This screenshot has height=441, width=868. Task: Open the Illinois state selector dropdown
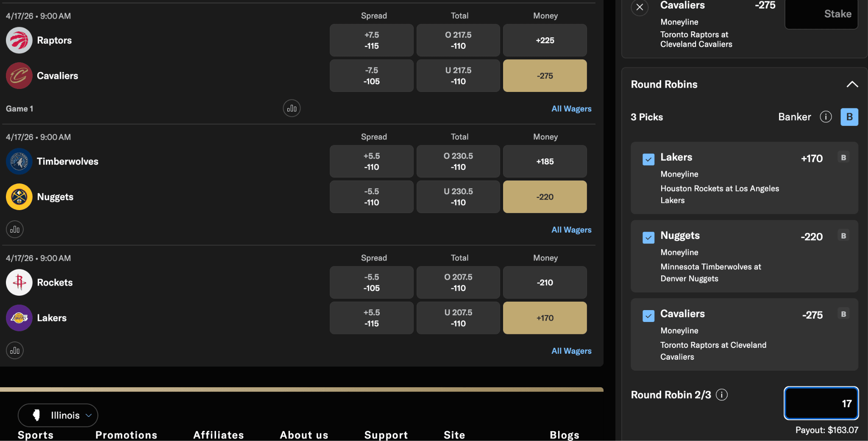[x=58, y=415]
